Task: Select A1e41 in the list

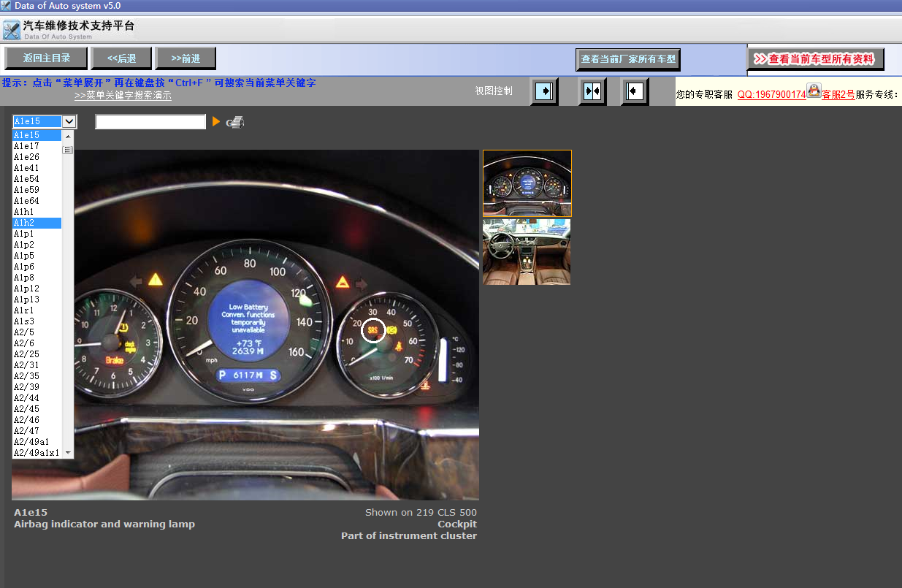Action: point(37,168)
